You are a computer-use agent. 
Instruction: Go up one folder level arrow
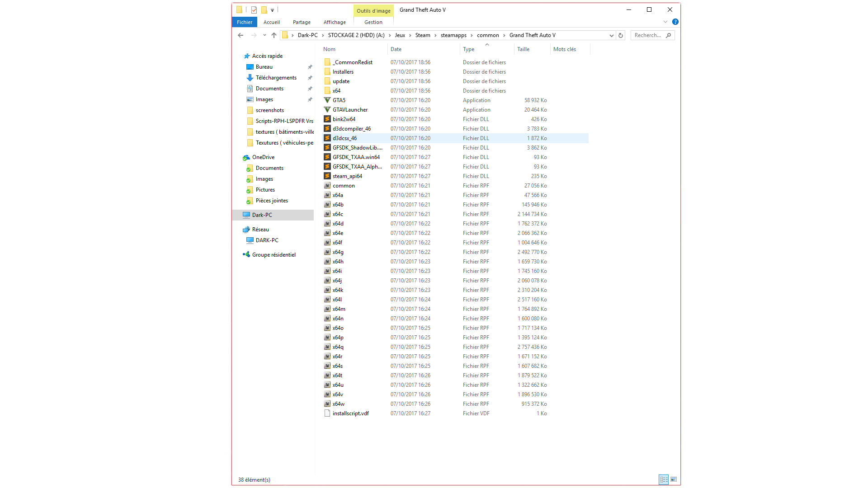[x=274, y=35]
